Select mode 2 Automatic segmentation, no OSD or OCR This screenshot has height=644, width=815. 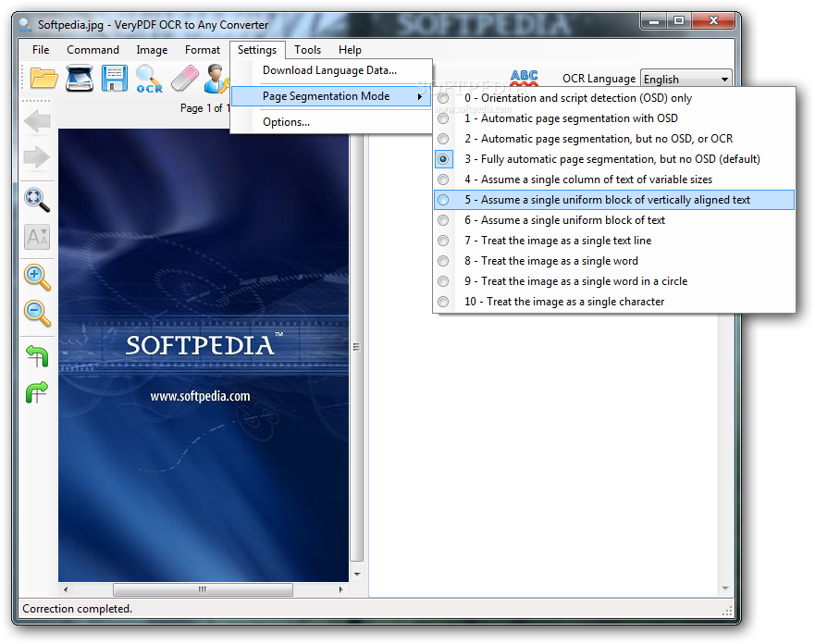pyautogui.click(x=614, y=139)
